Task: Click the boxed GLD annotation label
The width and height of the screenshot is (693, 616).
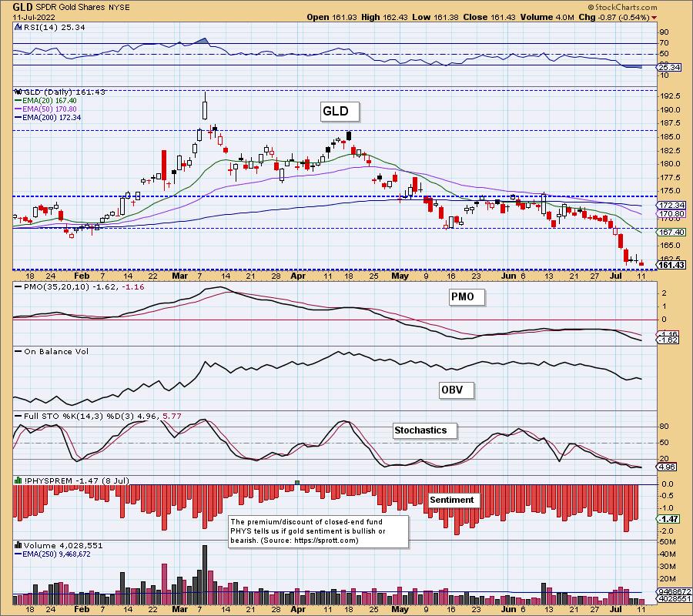Action: pos(340,112)
